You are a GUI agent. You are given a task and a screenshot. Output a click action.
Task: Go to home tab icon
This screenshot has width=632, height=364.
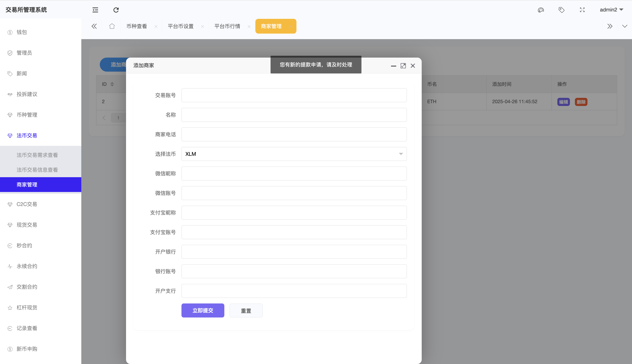(112, 26)
